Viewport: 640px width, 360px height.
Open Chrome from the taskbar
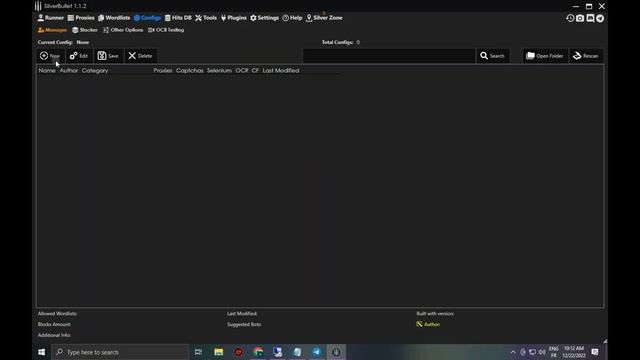258,352
